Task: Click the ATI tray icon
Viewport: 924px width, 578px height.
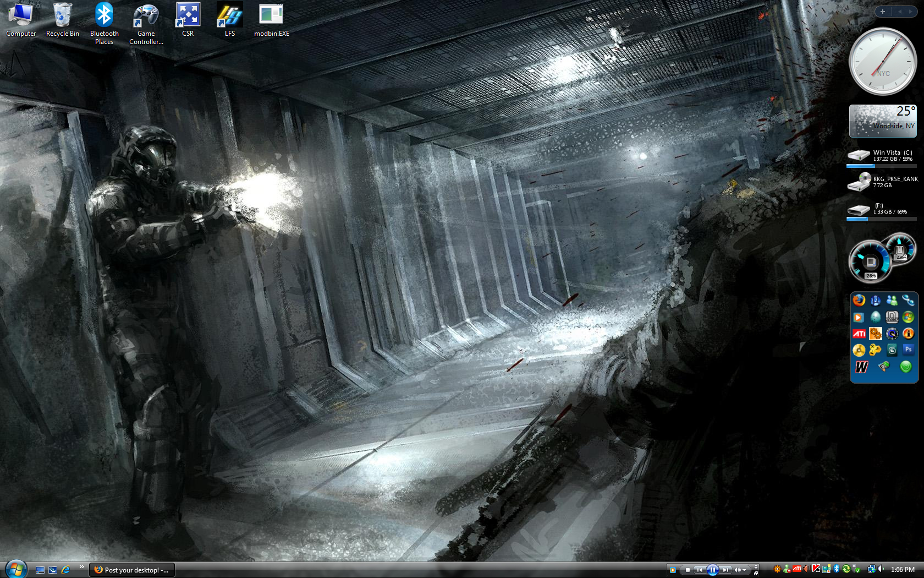Action: [x=796, y=569]
